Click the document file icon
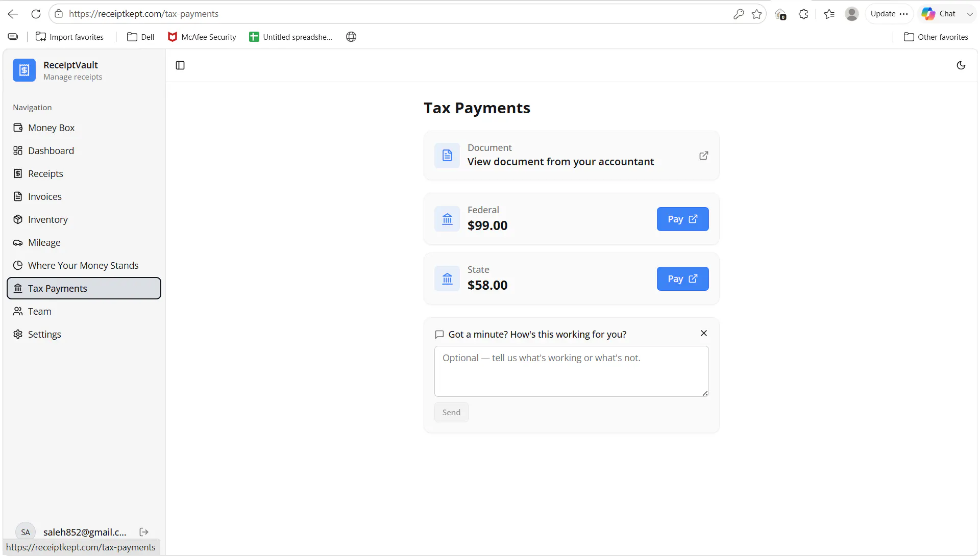This screenshot has height=557, width=980. point(447,156)
